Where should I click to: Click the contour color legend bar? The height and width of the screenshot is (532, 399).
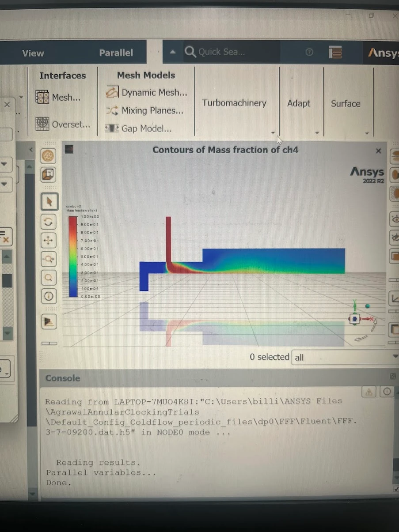(x=73, y=257)
